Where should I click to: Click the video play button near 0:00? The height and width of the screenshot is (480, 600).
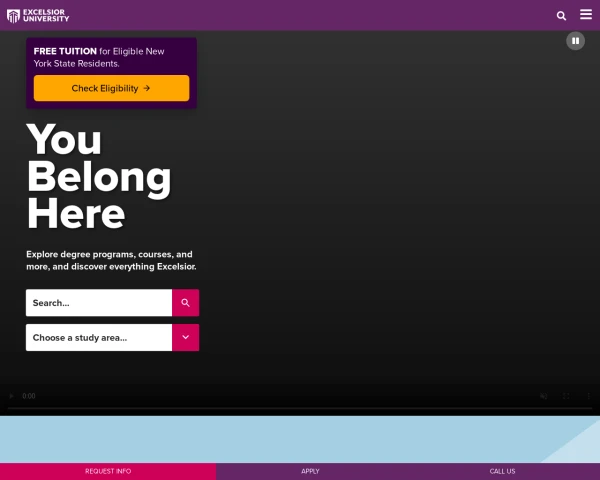(x=11, y=396)
